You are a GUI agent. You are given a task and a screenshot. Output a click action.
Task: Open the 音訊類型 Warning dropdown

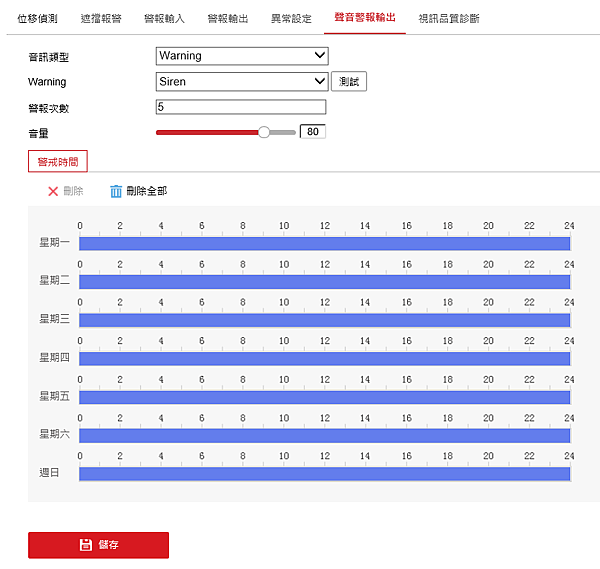pos(242,56)
